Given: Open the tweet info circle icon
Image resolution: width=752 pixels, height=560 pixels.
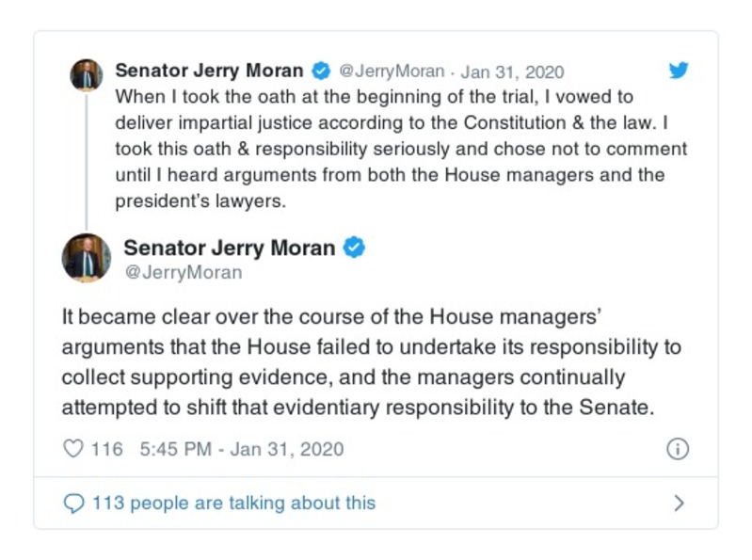Looking at the screenshot, I should [x=677, y=449].
